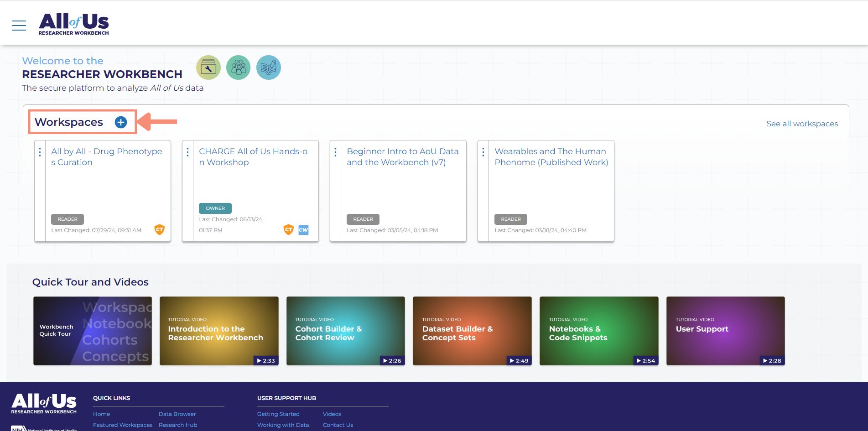The width and height of the screenshot is (868, 431).
Task: Open Videos support link
Action: tap(332, 414)
